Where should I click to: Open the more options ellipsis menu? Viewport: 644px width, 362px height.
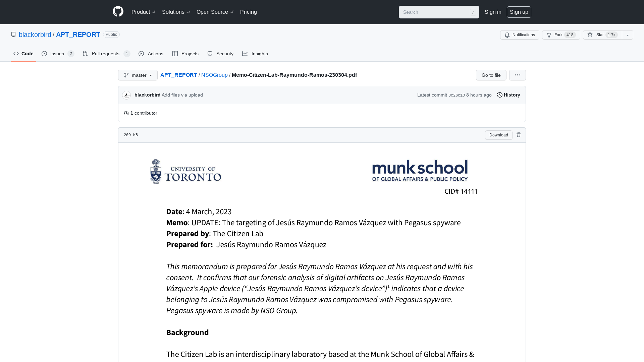518,75
